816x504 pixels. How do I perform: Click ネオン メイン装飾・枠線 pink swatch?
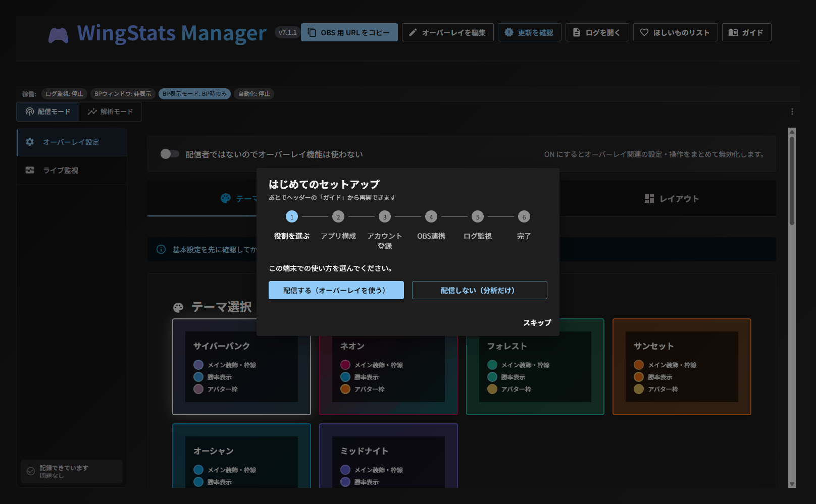[x=345, y=365]
